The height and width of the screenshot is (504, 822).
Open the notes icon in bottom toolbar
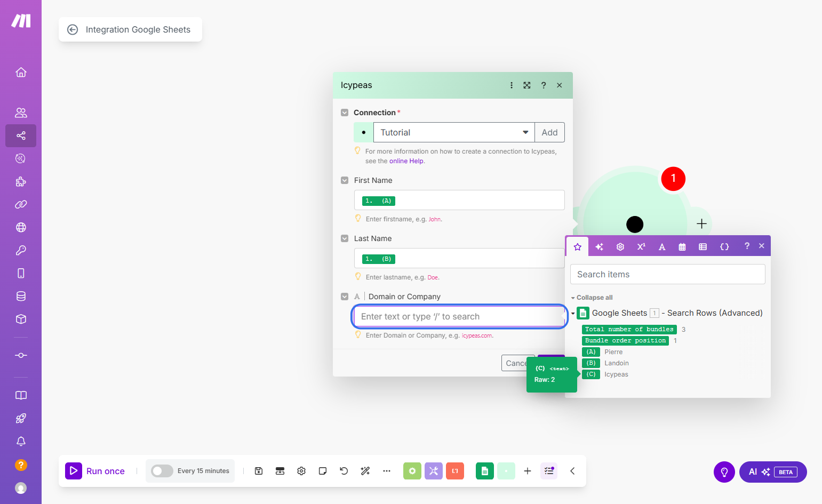click(x=323, y=471)
